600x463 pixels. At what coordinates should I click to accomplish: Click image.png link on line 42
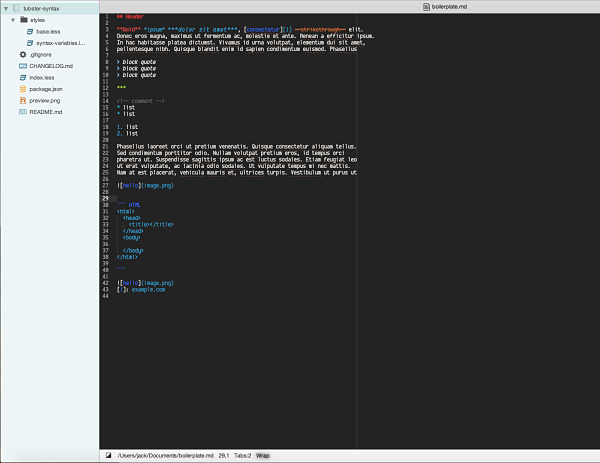(157, 283)
